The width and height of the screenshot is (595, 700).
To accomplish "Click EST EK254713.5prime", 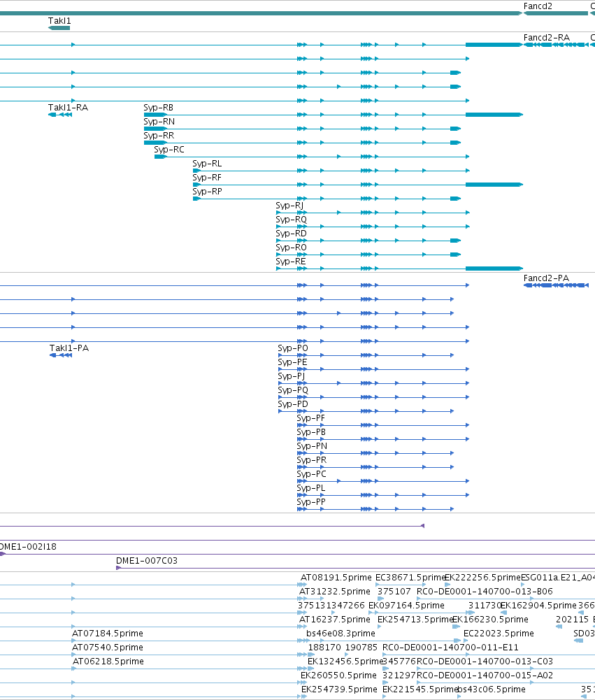I will point(415,620).
